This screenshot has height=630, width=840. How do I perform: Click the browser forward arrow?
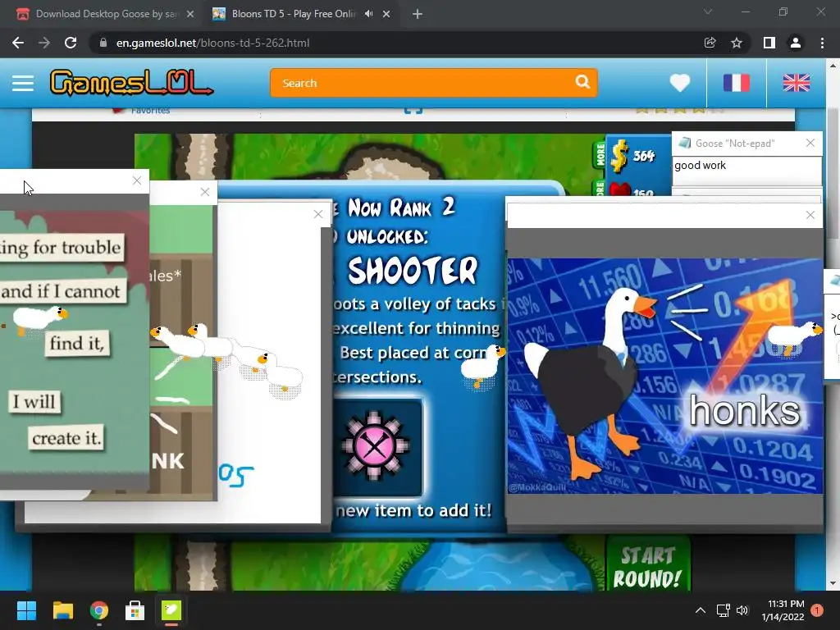pos(44,43)
